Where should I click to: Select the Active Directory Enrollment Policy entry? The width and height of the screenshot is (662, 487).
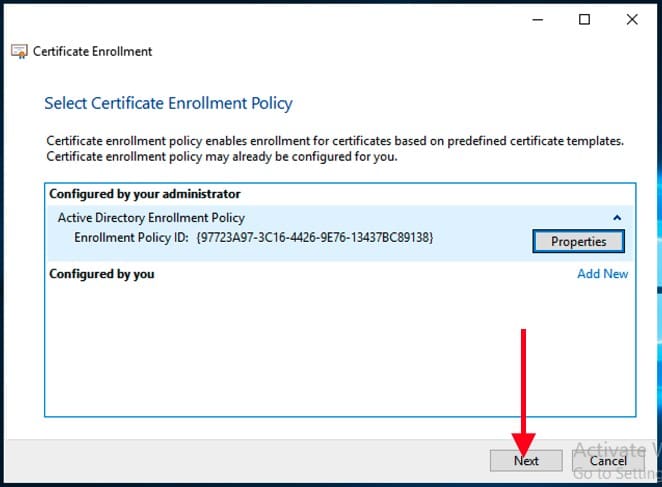[151, 218]
